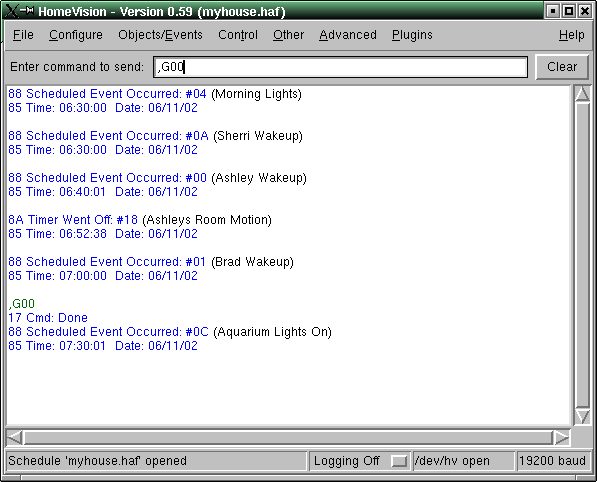
Task: Click 'Time: 06:52:38' log line
Action: coord(103,233)
